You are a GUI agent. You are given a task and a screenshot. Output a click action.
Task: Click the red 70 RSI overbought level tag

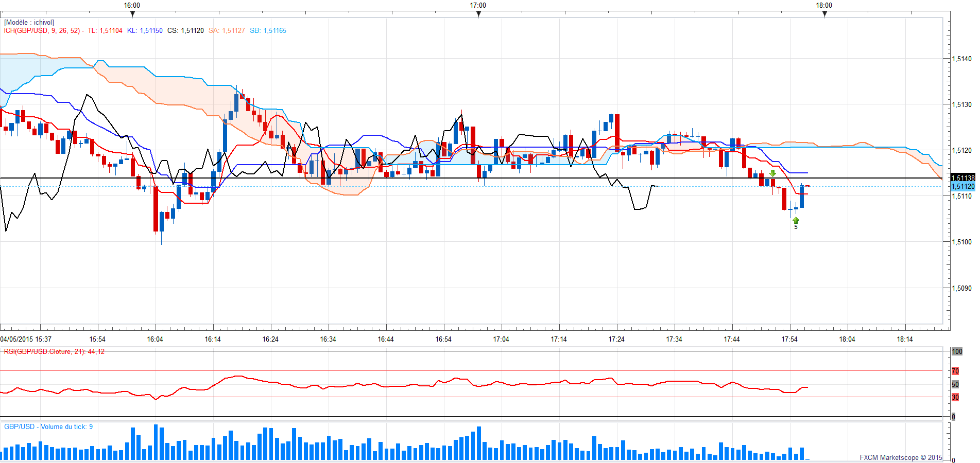[955, 371]
